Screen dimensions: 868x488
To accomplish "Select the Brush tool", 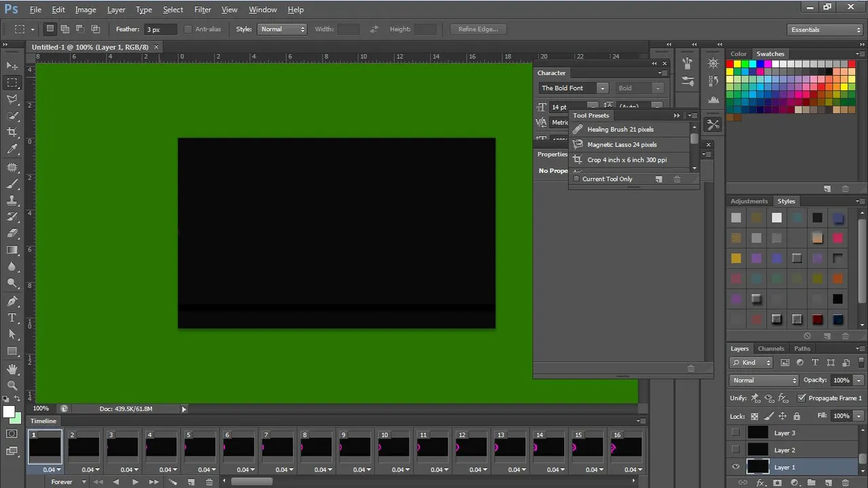I will [12, 184].
